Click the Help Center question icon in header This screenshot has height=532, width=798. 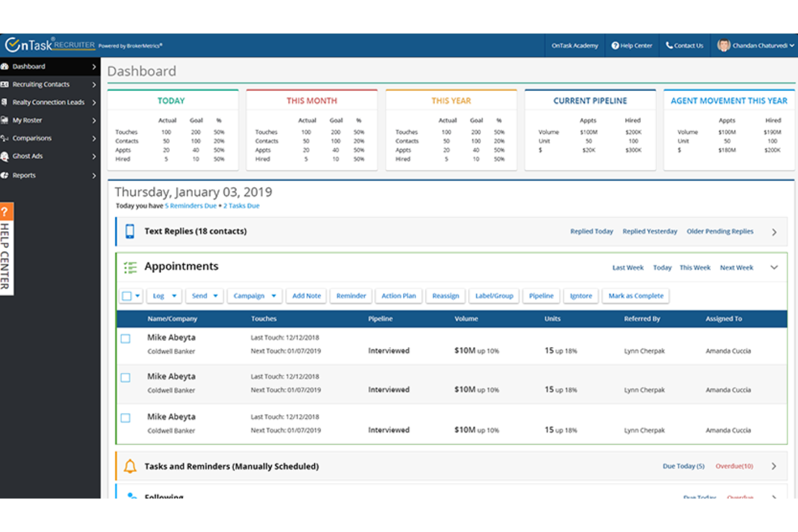(x=615, y=46)
